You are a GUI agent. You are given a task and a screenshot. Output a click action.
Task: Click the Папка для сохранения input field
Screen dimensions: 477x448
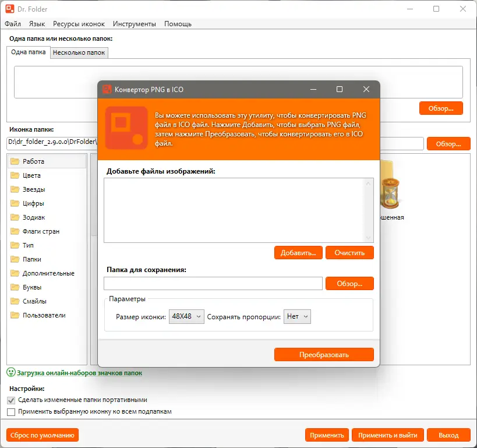213,283
